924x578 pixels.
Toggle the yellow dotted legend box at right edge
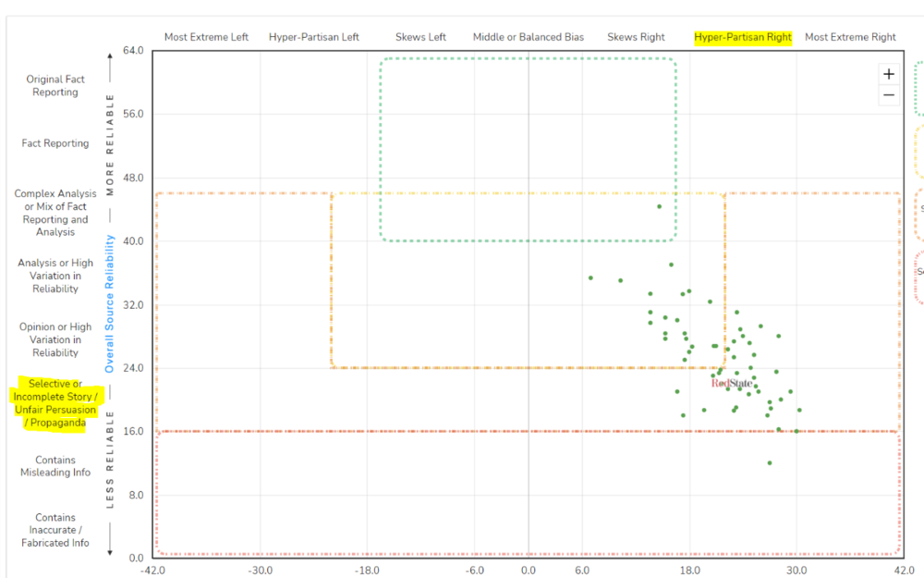click(918, 153)
